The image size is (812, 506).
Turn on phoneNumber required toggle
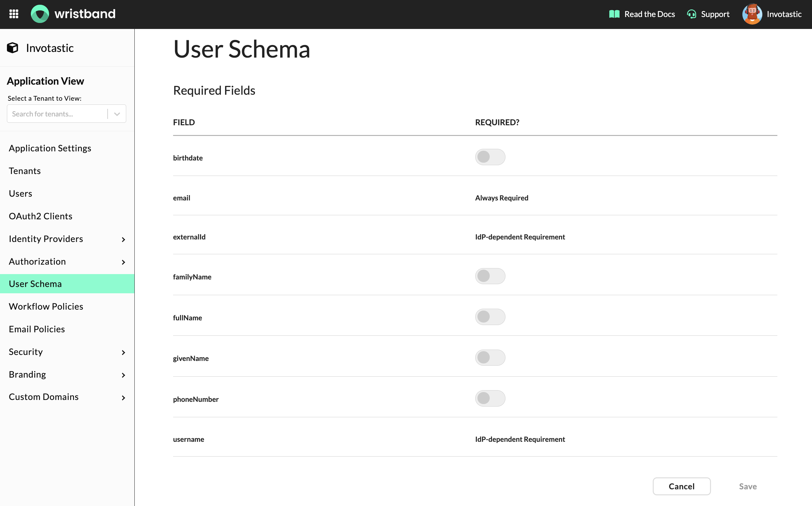[490, 398]
